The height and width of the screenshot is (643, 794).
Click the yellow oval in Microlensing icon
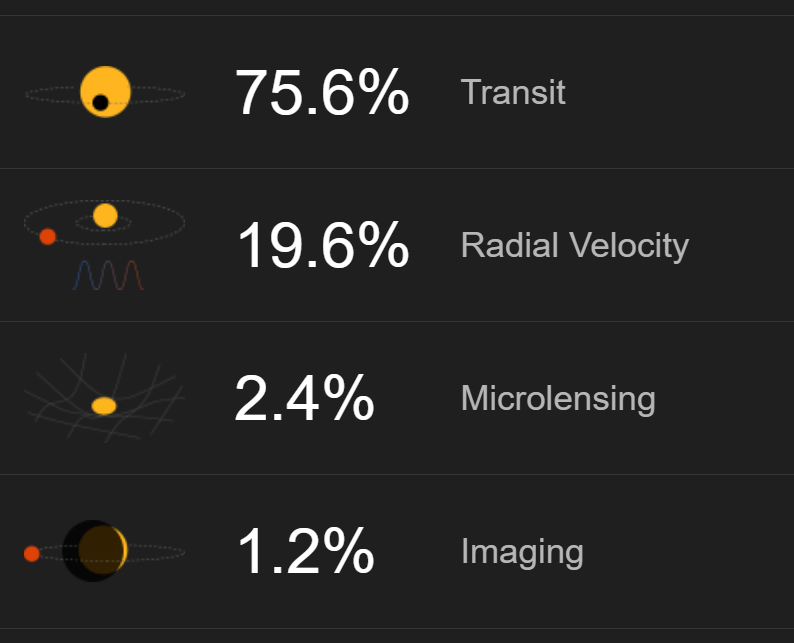(x=104, y=406)
